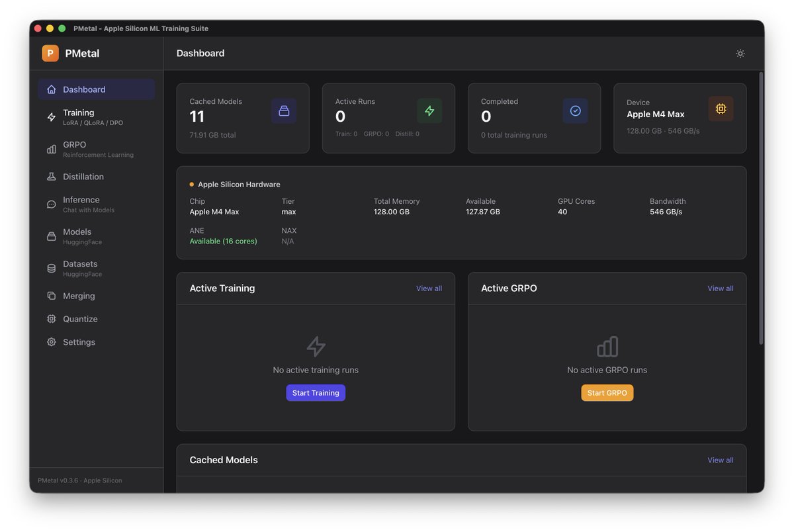The width and height of the screenshot is (794, 532).
Task: Click the Tier value "max"
Action: coord(289,212)
